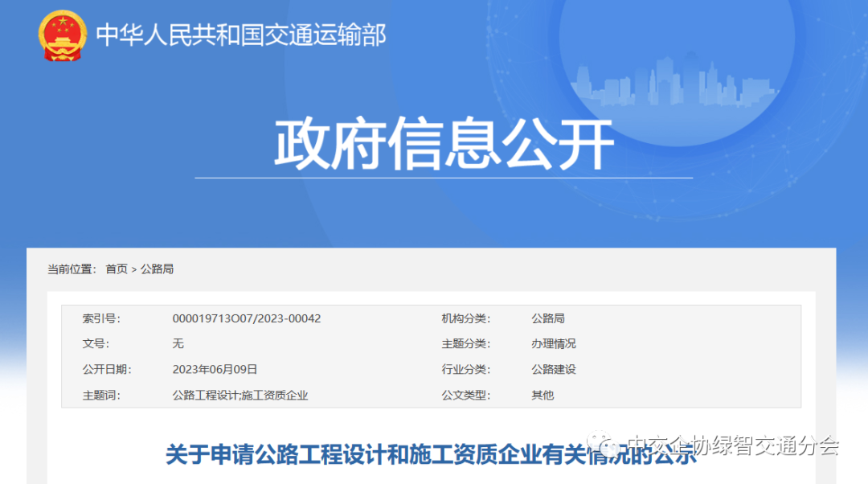
Task: Click the 索引号 field label
Action: (x=100, y=318)
